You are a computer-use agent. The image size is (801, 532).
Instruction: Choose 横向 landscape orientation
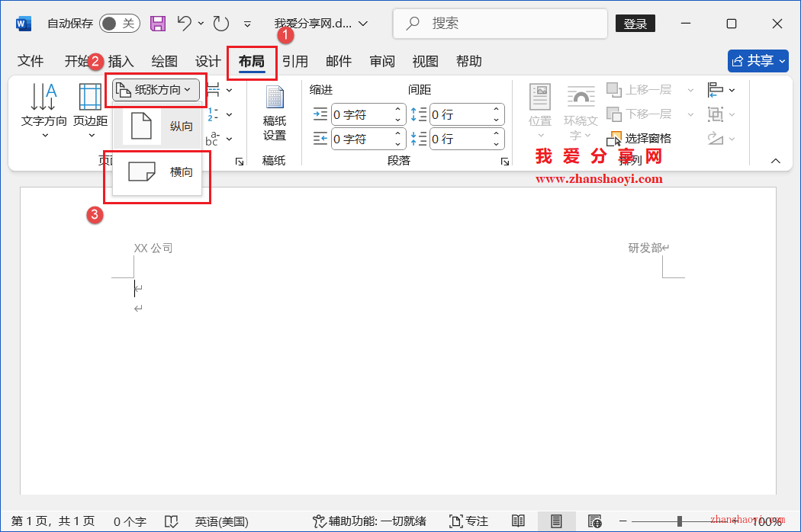(157, 172)
